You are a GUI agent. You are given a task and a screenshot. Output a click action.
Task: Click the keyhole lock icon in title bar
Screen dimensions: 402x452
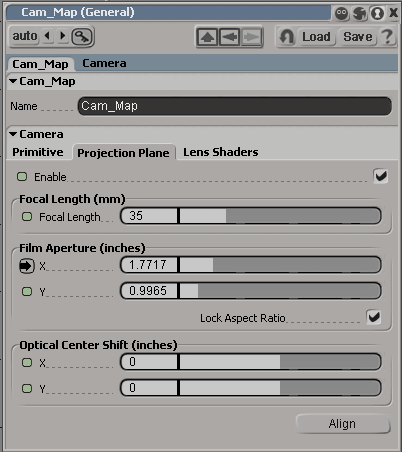coord(377,13)
